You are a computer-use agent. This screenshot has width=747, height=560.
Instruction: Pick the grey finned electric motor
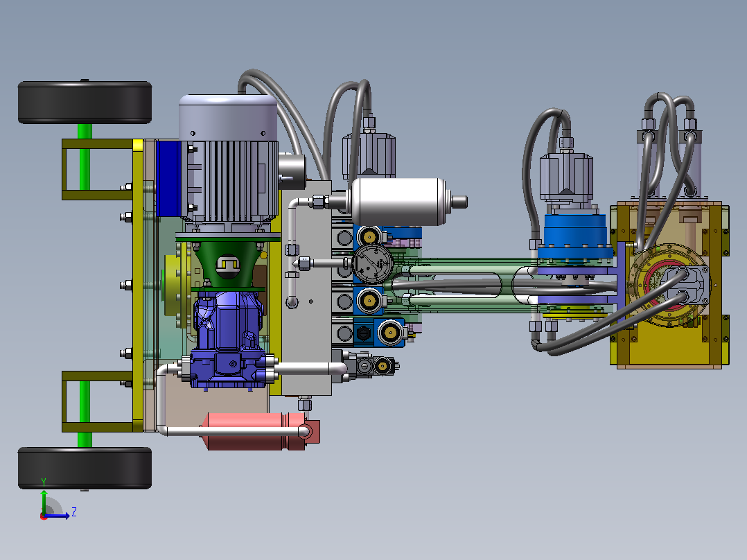click(x=229, y=159)
